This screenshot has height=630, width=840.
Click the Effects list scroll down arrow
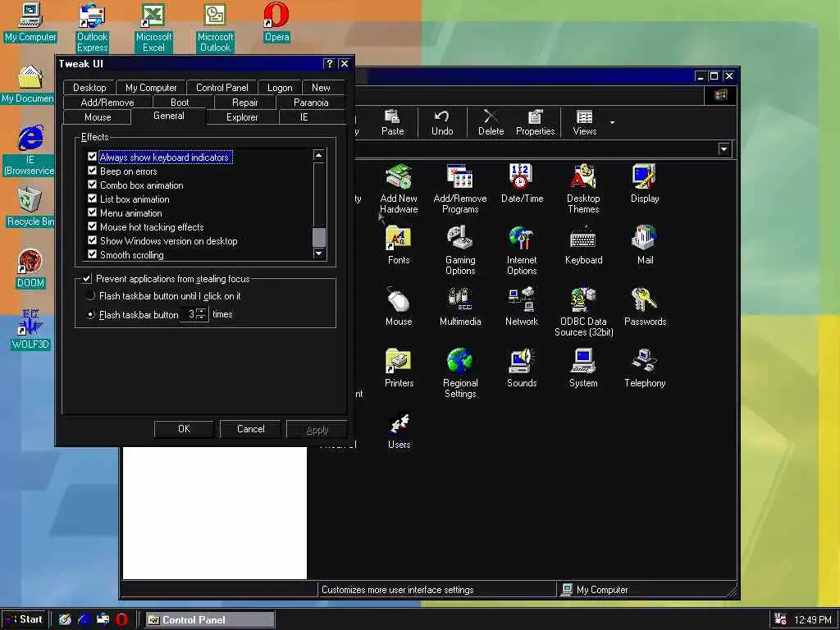coord(319,253)
